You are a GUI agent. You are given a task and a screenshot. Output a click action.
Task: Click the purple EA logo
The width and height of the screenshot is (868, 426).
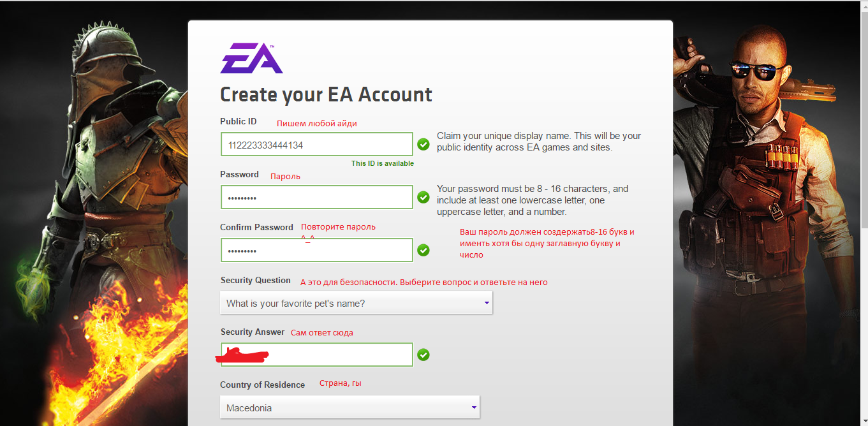251,58
